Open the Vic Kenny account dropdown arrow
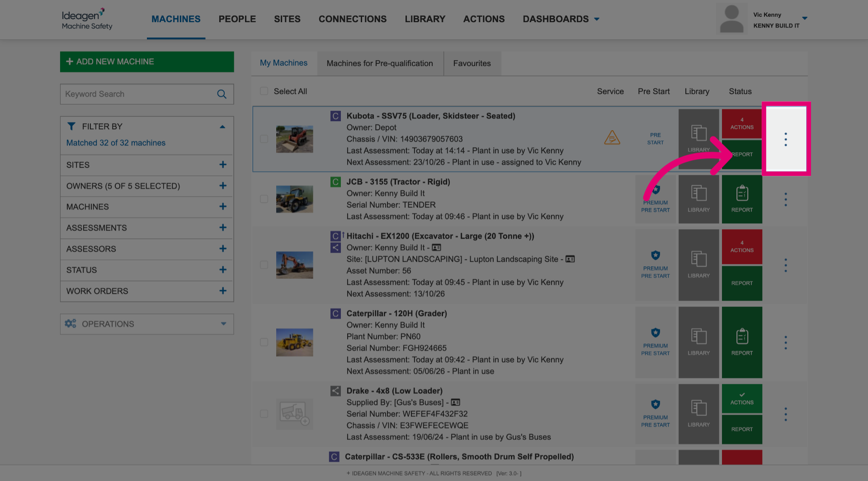Screen dimensions: 868x481 click(x=805, y=19)
